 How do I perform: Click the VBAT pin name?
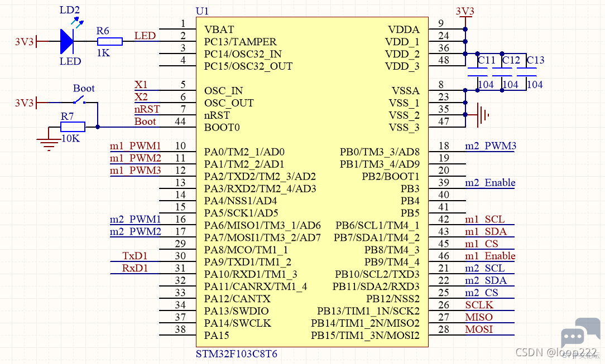[219, 30]
